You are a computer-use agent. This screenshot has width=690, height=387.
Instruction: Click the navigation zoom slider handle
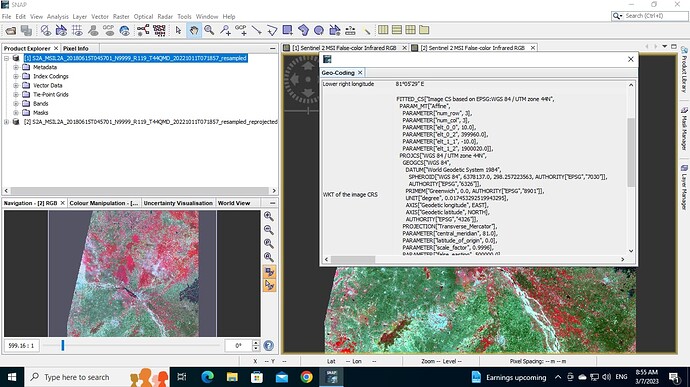pos(62,345)
